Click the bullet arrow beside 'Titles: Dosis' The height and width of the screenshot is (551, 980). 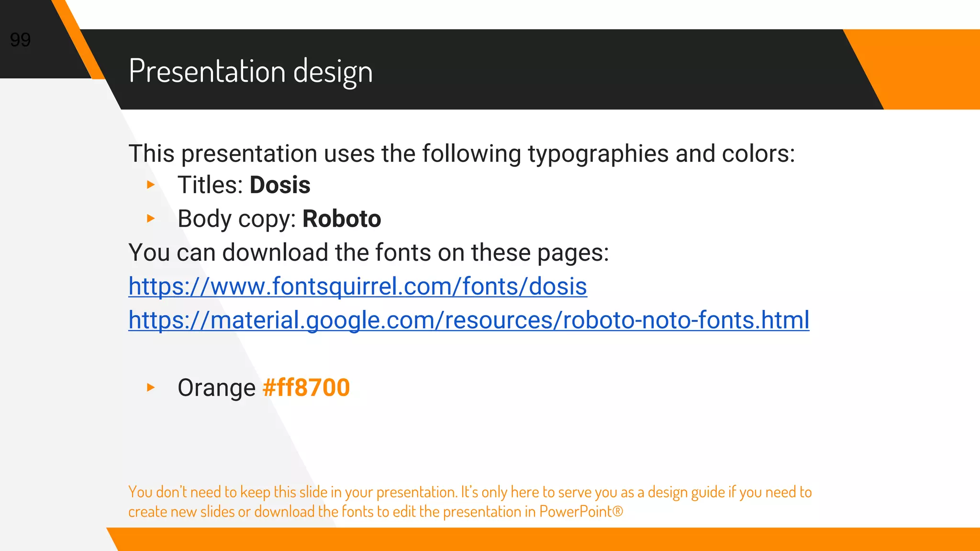pyautogui.click(x=151, y=185)
